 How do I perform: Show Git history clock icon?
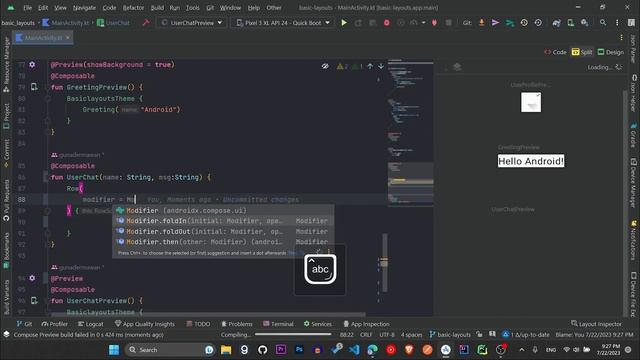[524, 23]
